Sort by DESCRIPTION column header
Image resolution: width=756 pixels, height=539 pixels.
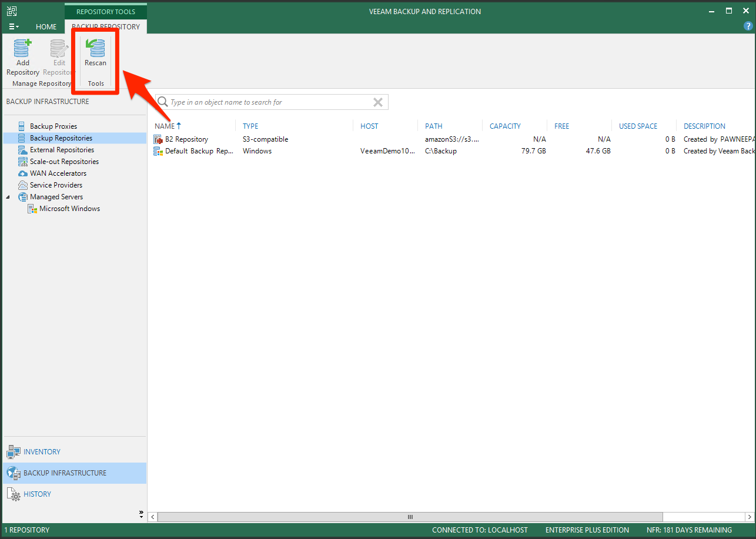tap(705, 126)
